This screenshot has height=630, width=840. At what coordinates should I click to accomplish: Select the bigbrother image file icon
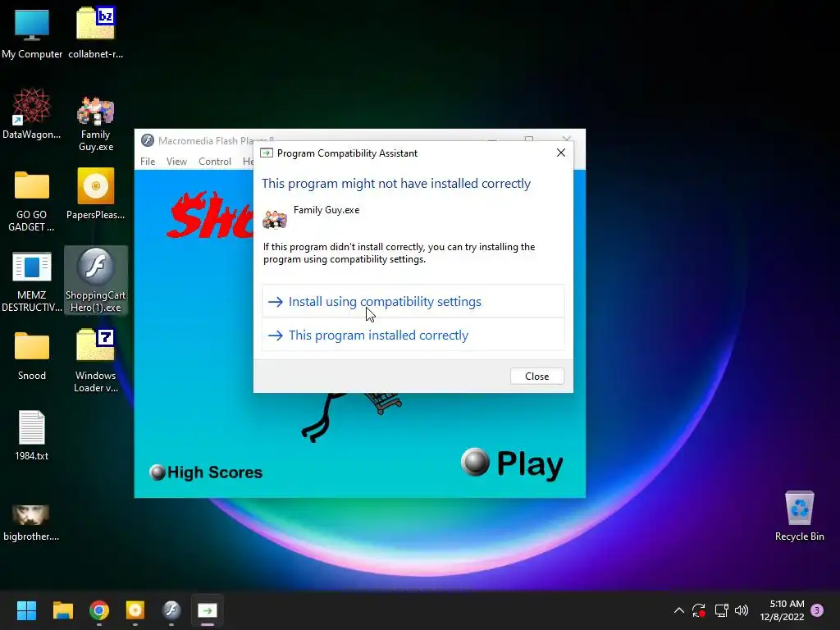pos(31,523)
